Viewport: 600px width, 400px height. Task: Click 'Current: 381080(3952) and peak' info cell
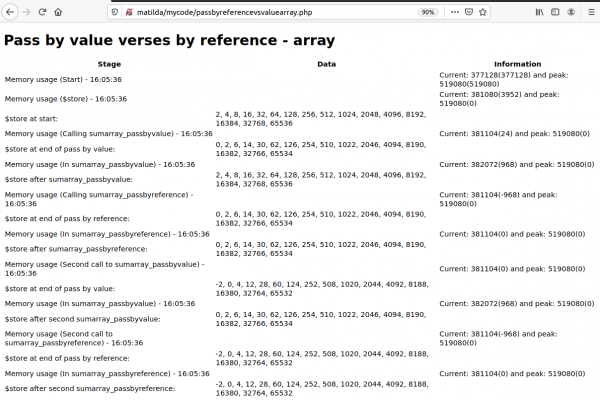499,99
